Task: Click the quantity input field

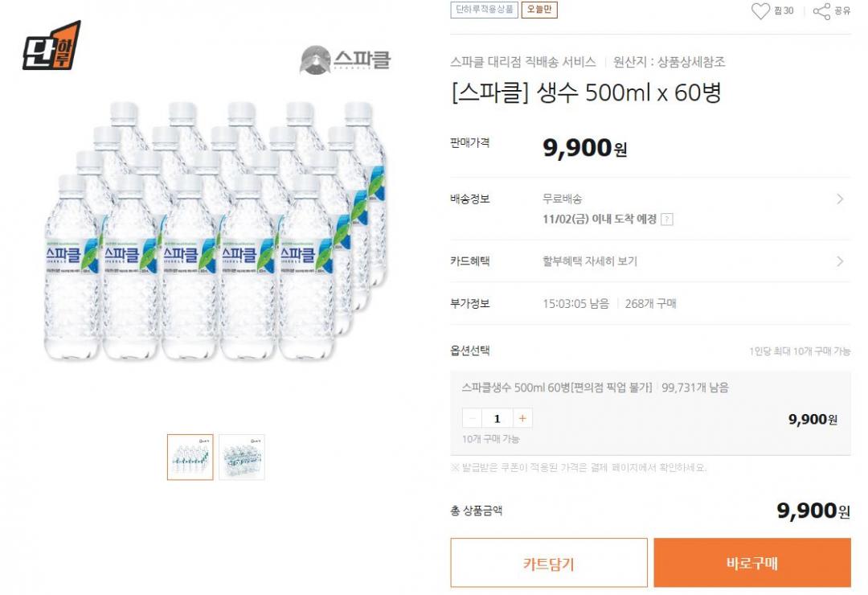Action: point(497,418)
